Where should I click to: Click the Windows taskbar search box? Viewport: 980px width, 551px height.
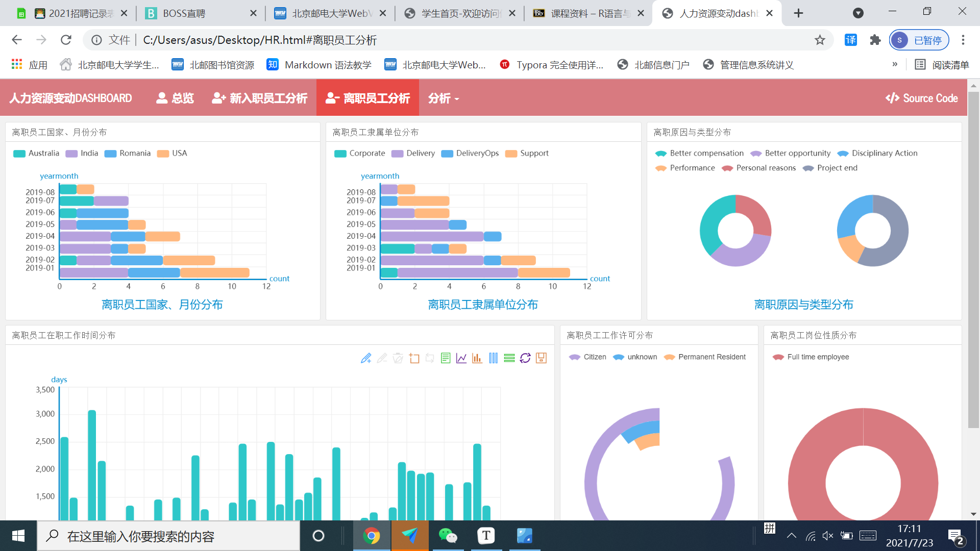click(168, 536)
